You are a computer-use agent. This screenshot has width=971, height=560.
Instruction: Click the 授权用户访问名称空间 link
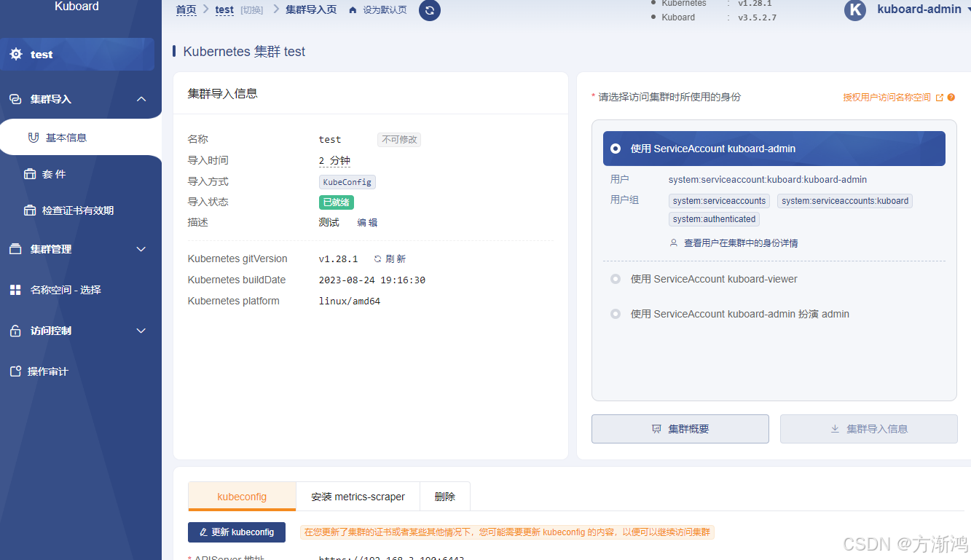click(x=887, y=98)
